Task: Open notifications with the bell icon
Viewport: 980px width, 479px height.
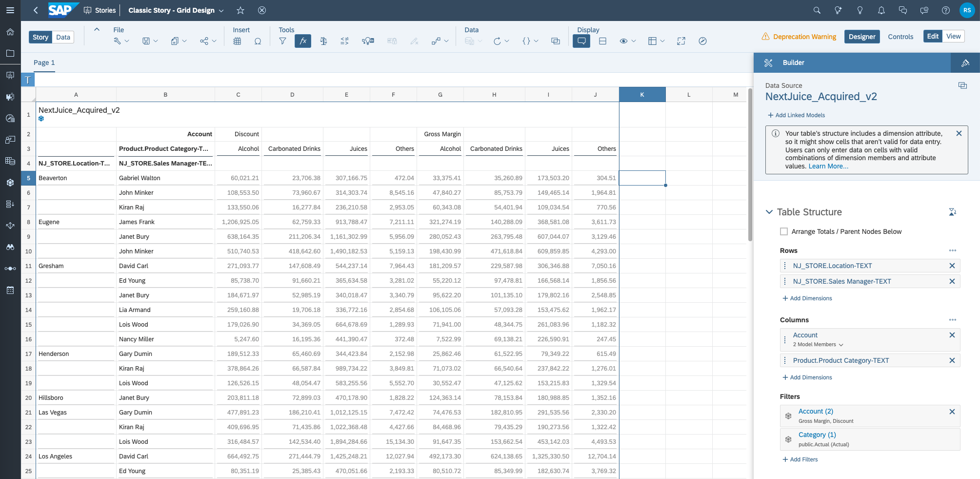Action: pyautogui.click(x=881, y=10)
